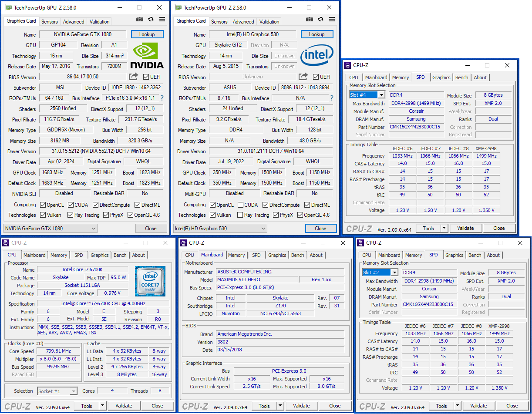The width and height of the screenshot is (532, 414).
Task: Open Validation tab in NVIDIA GPU-Z window
Action: click(100, 22)
